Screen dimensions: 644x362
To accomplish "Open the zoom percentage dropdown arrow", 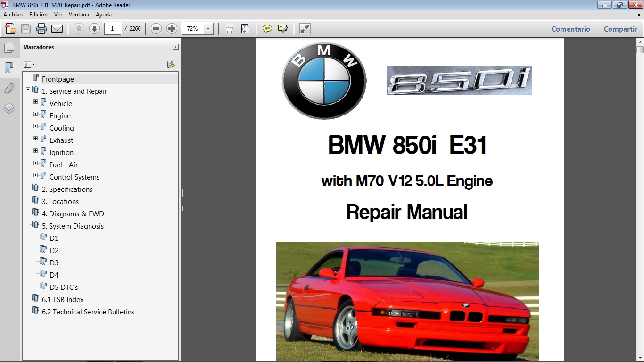I will (x=208, y=29).
